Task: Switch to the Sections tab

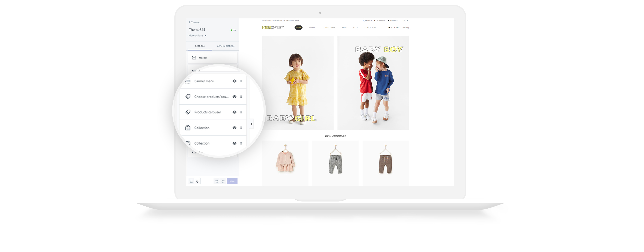Action: click(x=200, y=46)
